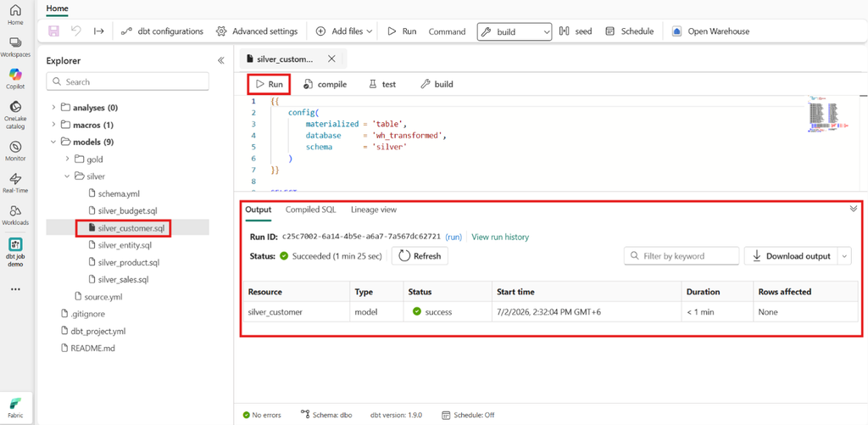Switch to Compiled SQL tab
Image resolution: width=868 pixels, height=425 pixels.
(x=310, y=210)
